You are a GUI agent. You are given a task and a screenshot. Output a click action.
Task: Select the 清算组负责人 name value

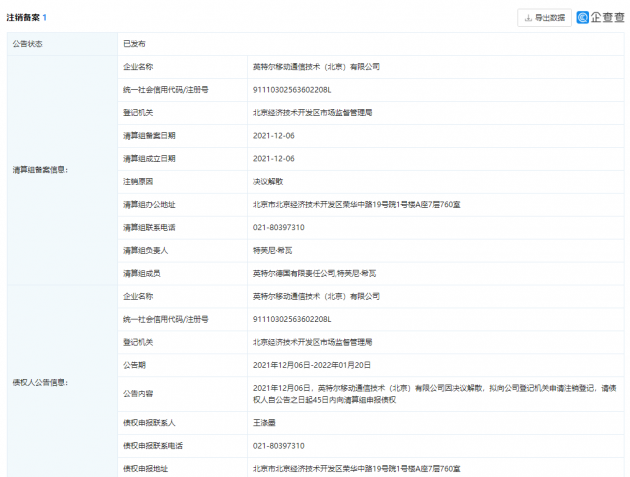point(272,250)
